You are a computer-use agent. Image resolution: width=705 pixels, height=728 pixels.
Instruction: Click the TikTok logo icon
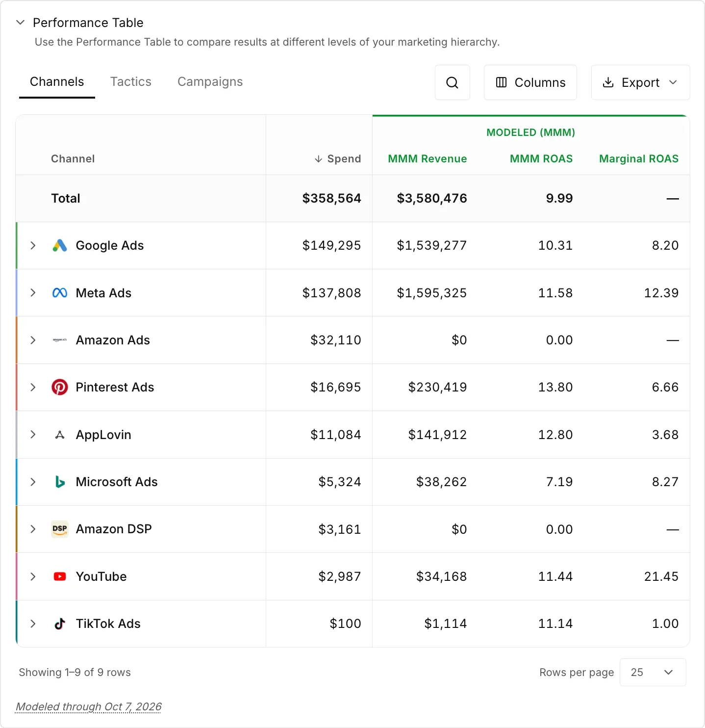point(60,624)
